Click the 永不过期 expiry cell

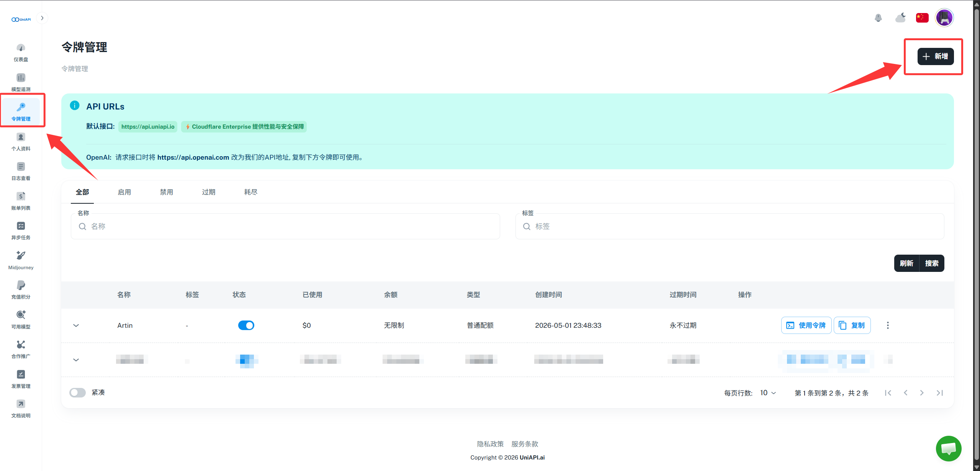tap(683, 325)
